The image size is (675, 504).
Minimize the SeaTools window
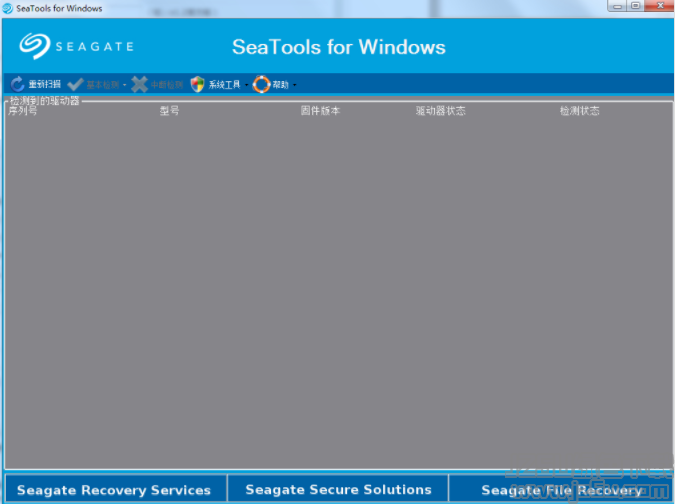[x=617, y=6]
